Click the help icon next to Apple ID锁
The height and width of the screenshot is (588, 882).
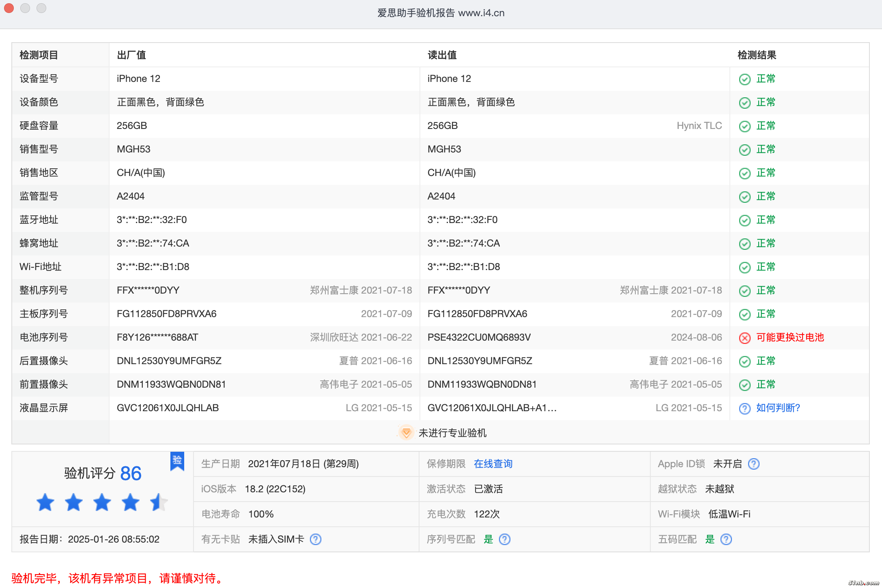tap(753, 464)
